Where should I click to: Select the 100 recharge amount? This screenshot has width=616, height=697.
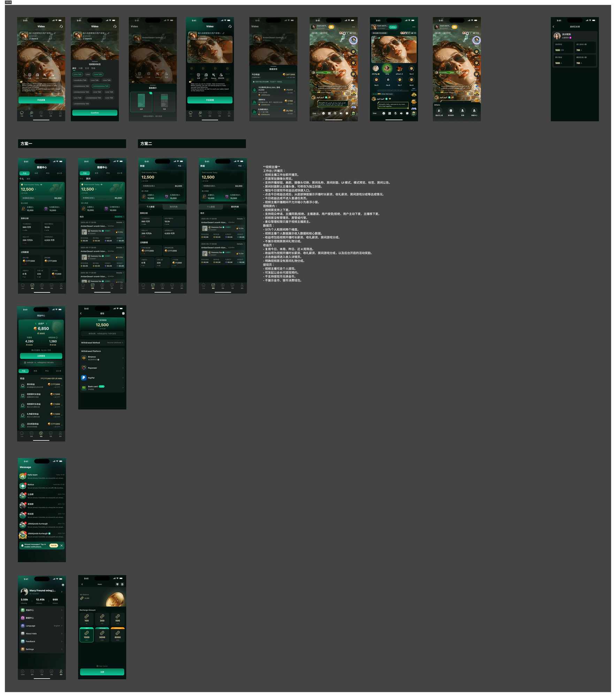(86, 619)
